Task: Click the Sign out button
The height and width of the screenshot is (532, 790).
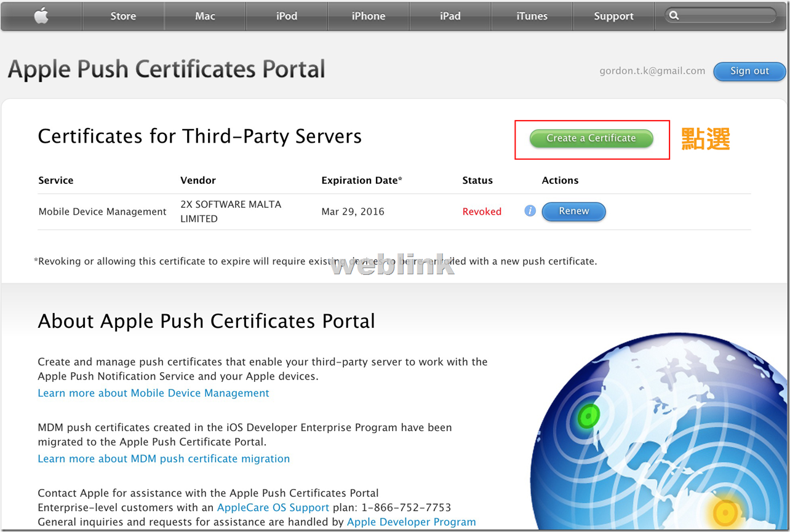Action: [x=749, y=71]
